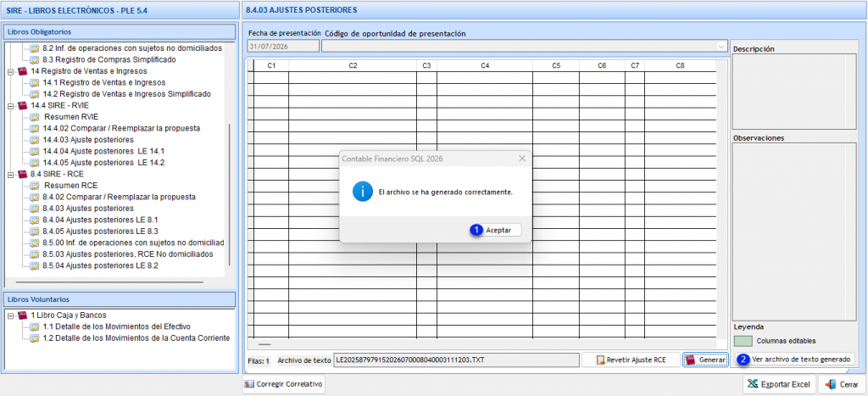868x396 pixels.
Task: Select Resumen RCE tree item
Action: (x=70, y=186)
